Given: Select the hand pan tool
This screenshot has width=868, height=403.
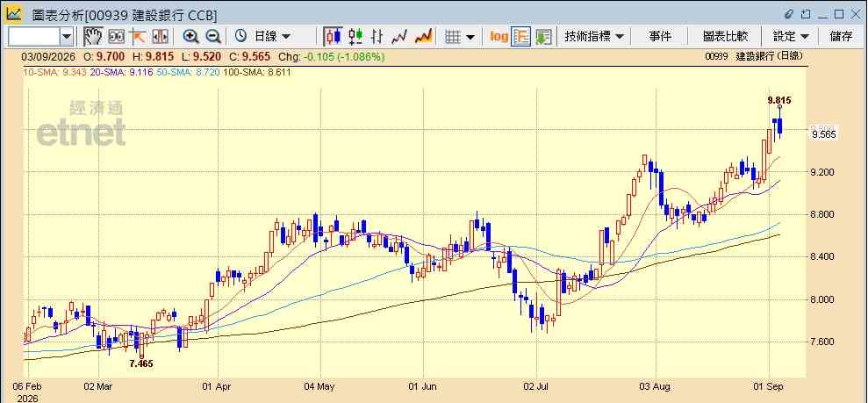Looking at the screenshot, I should pos(93,37).
